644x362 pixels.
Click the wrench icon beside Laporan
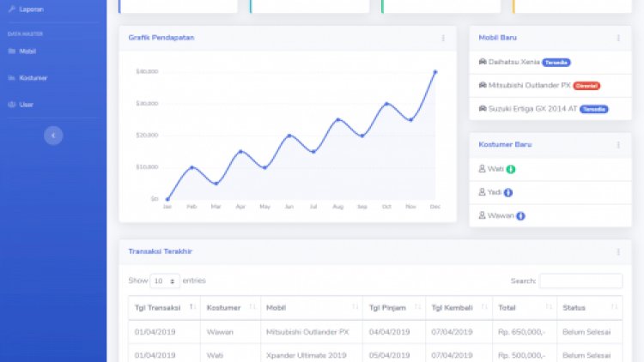click(12, 9)
